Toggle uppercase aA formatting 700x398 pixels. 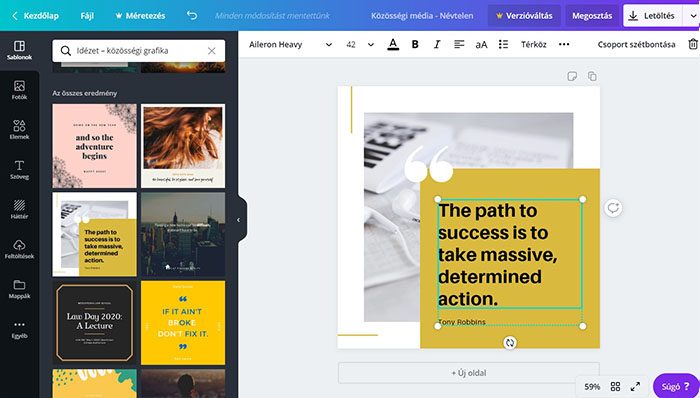pos(481,45)
